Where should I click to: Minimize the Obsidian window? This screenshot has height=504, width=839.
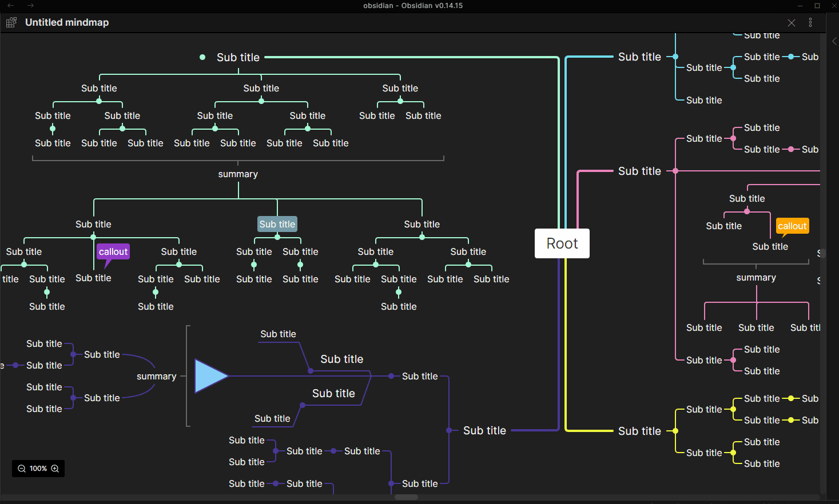(800, 6)
